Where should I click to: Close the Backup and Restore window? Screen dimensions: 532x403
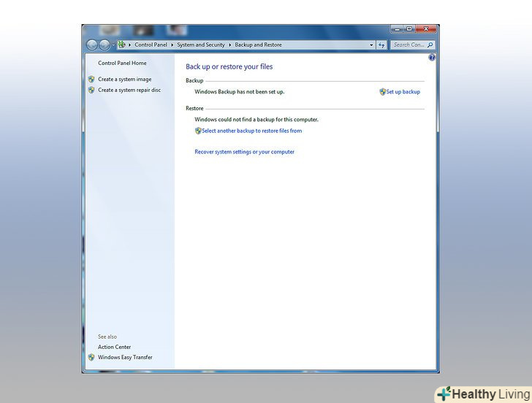tap(426, 29)
